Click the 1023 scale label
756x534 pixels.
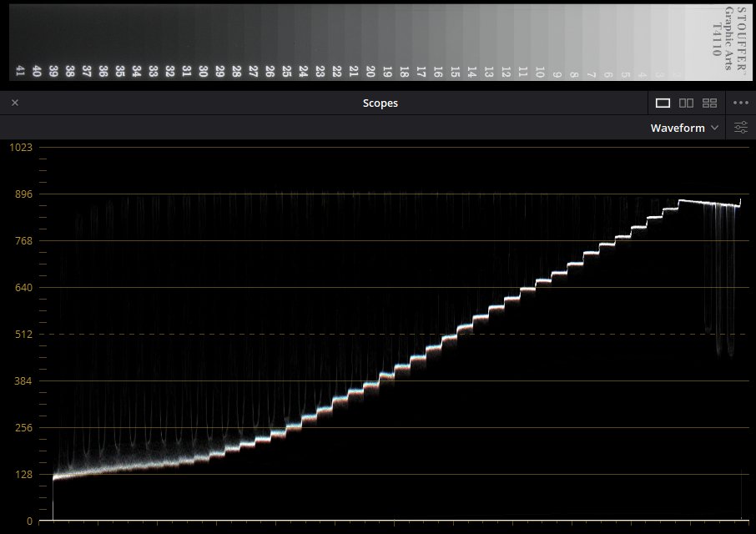[x=21, y=148]
